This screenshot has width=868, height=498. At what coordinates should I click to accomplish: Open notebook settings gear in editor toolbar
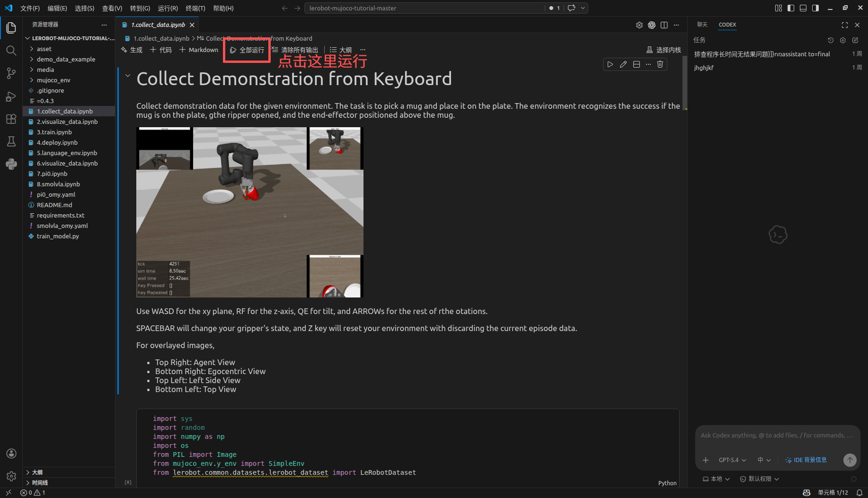click(x=639, y=25)
